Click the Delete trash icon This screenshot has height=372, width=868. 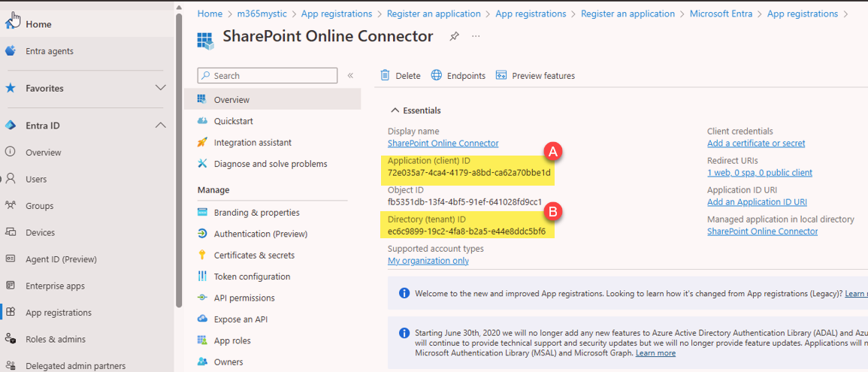386,75
